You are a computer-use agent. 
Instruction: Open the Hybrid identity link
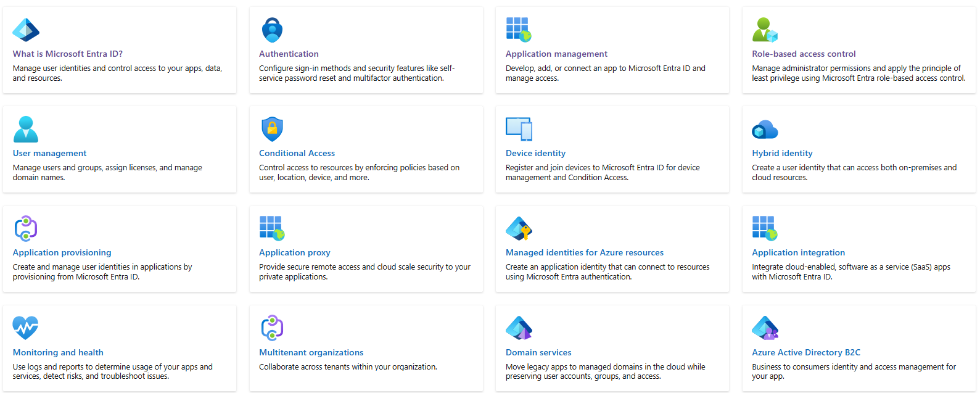pos(782,153)
